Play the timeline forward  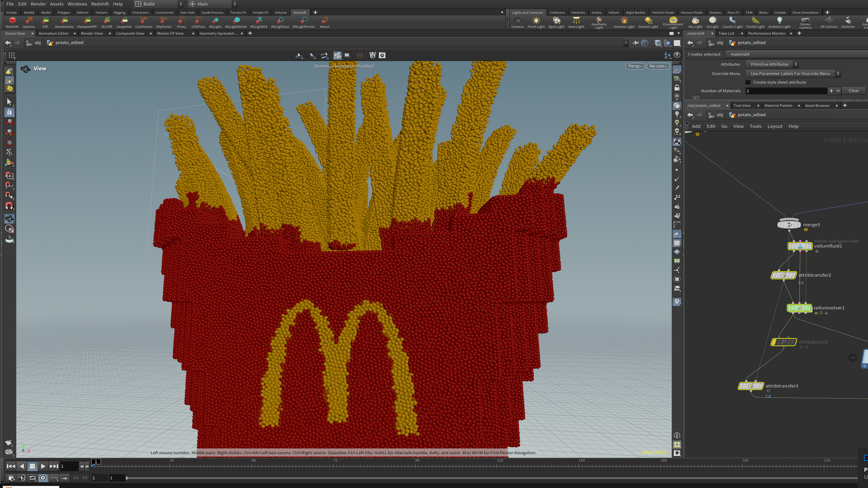click(43, 466)
